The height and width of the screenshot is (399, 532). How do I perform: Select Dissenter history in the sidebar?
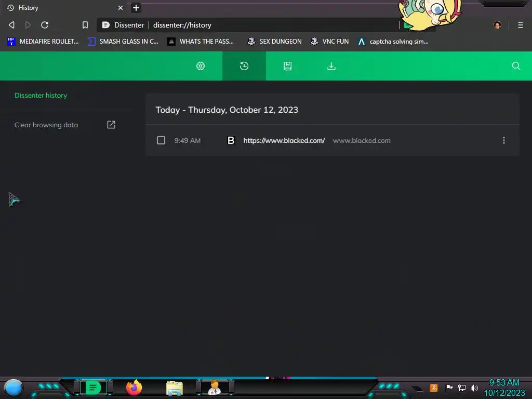[41, 96]
